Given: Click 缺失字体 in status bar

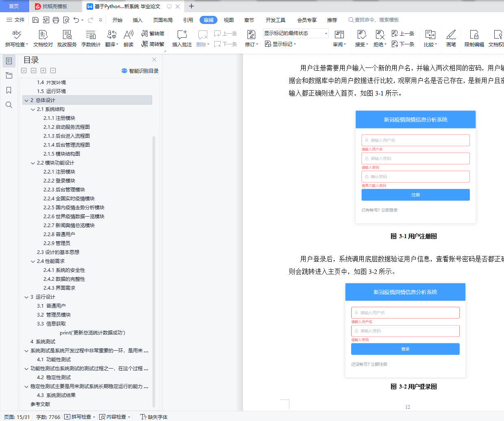Looking at the screenshot, I should pyautogui.click(x=154, y=417).
